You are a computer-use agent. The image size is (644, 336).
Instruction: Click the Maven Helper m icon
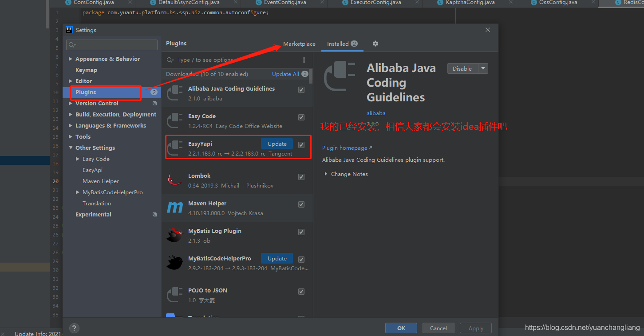click(175, 208)
